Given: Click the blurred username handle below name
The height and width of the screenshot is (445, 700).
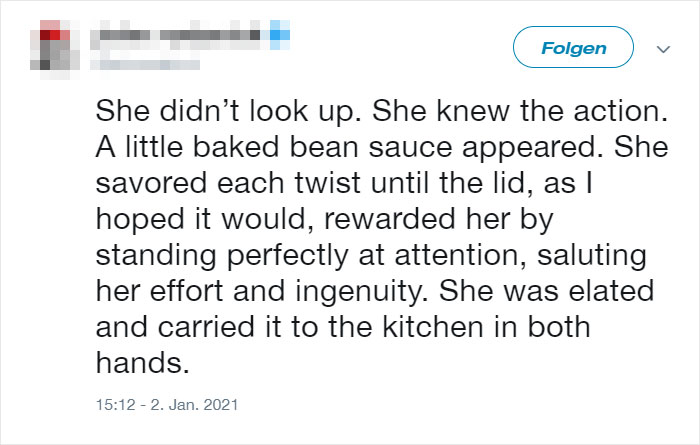Looking at the screenshot, I should point(145,65).
